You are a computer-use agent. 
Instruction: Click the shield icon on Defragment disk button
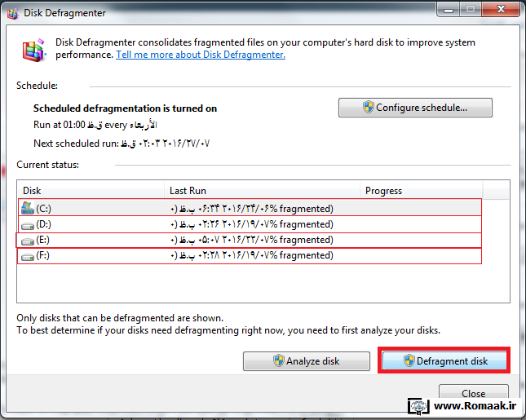tap(409, 361)
